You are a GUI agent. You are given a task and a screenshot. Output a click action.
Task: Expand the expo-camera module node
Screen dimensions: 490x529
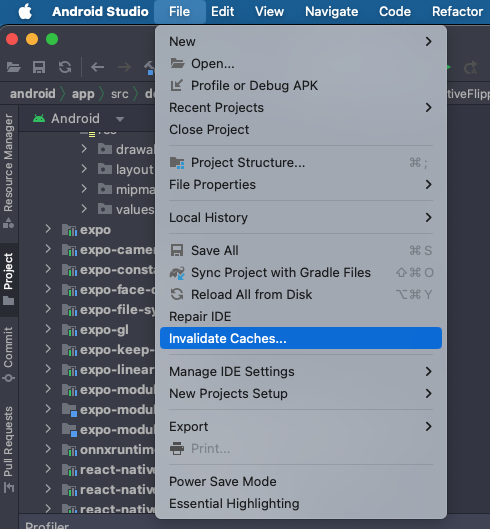pyautogui.click(x=48, y=249)
